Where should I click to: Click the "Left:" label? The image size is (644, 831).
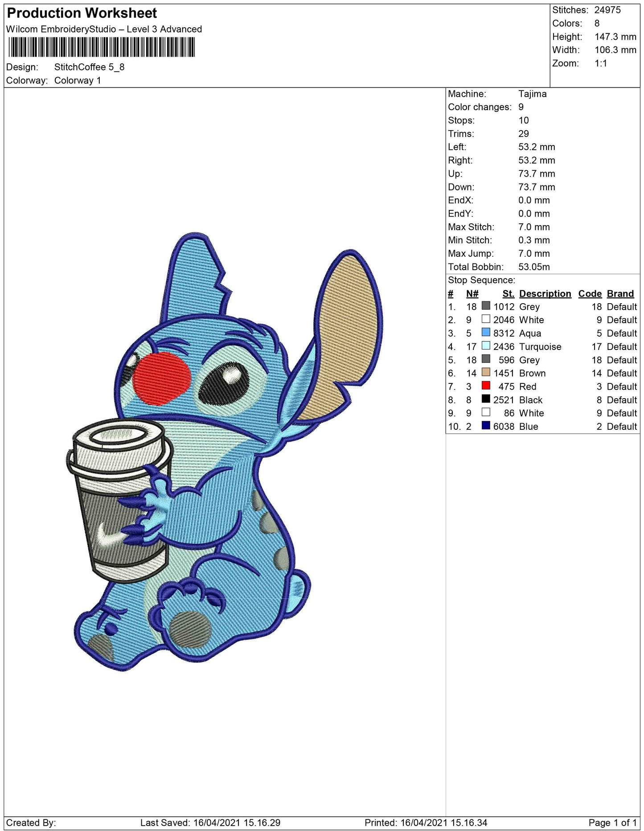click(457, 148)
